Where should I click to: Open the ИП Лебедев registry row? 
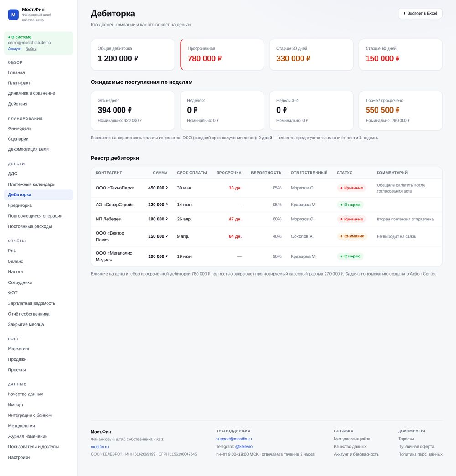point(267,219)
